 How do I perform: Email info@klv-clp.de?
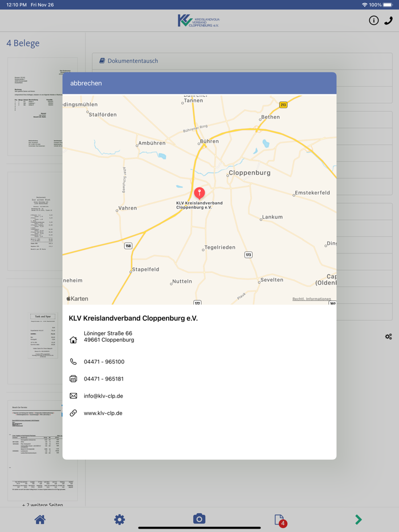104,396
